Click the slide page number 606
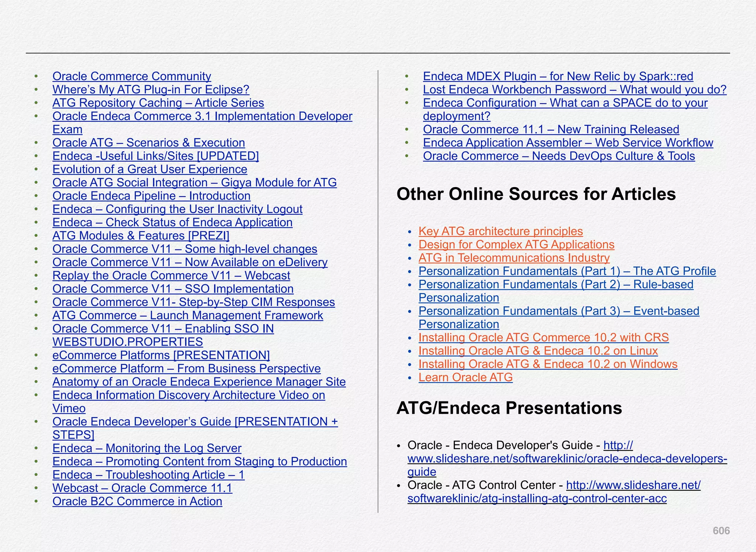The height and width of the screenshot is (552, 756). pyautogui.click(x=721, y=531)
